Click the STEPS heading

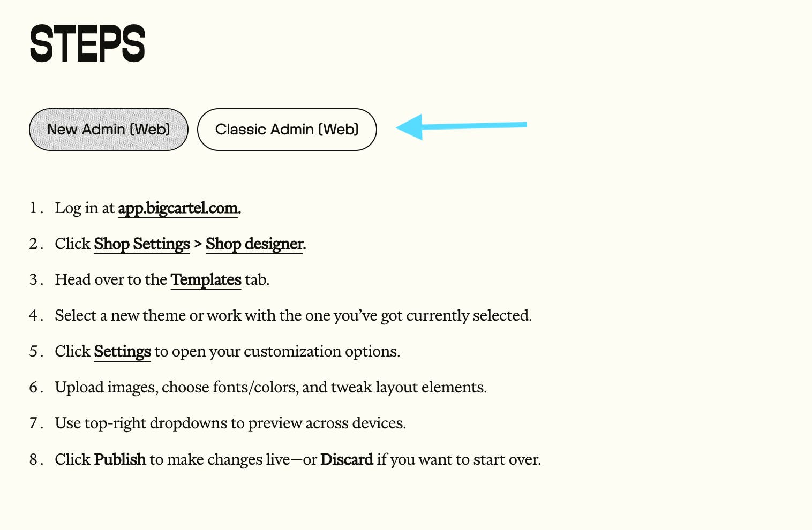pos(87,44)
